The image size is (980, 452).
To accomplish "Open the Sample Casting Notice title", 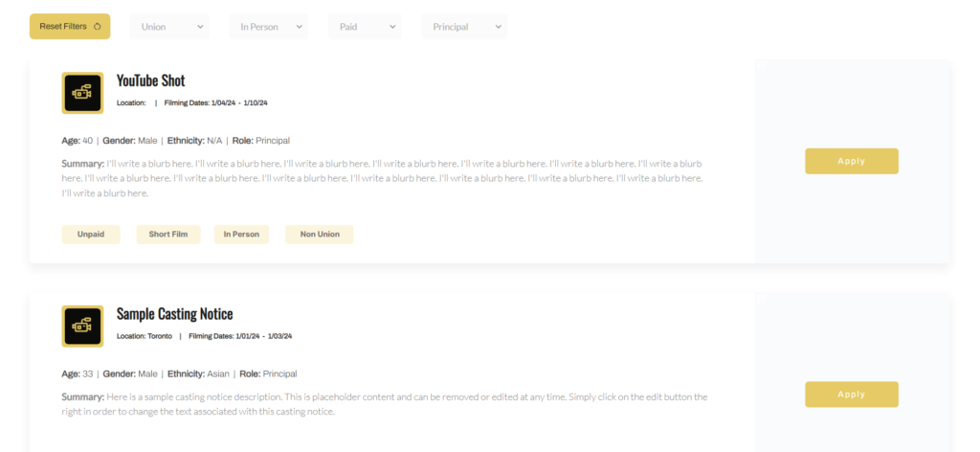I will (174, 313).
